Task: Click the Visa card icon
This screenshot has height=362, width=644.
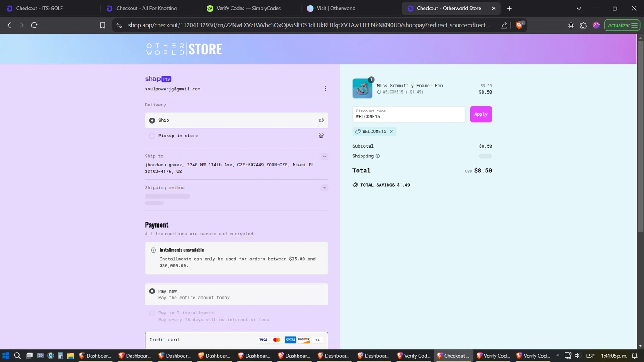Action: 263,340
